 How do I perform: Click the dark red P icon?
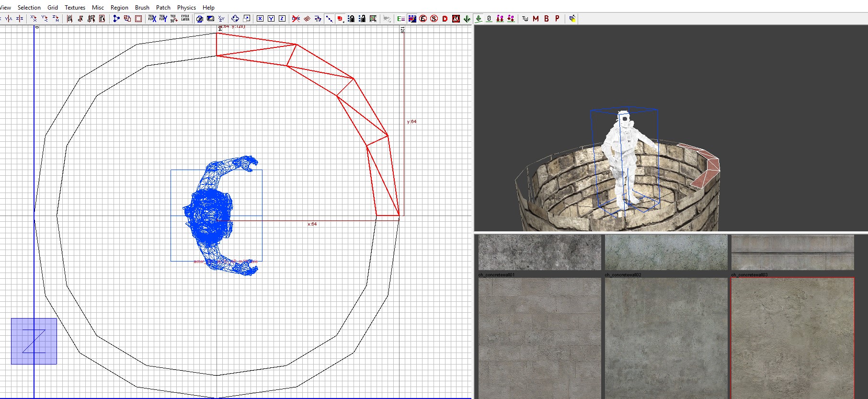(x=557, y=19)
